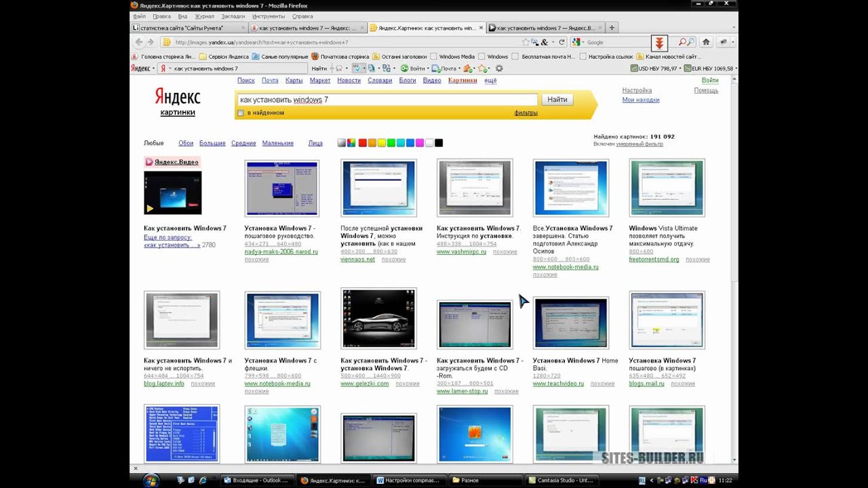The image size is (868, 488).
Task: Click the EUR НБУ currency rate icon
Action: click(686, 68)
